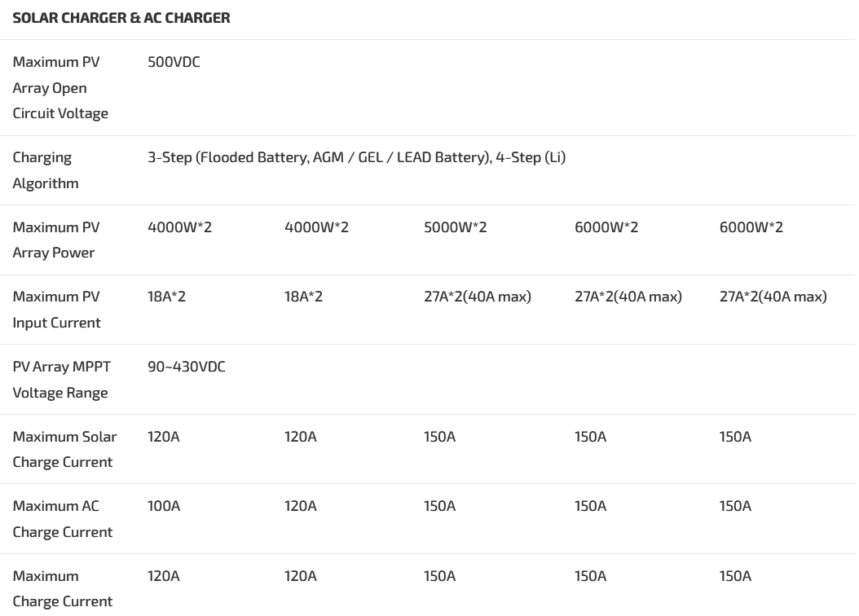Click the first 18A*2 input current value
Image resolution: width=859 pixels, height=616 pixels.
click(x=166, y=297)
